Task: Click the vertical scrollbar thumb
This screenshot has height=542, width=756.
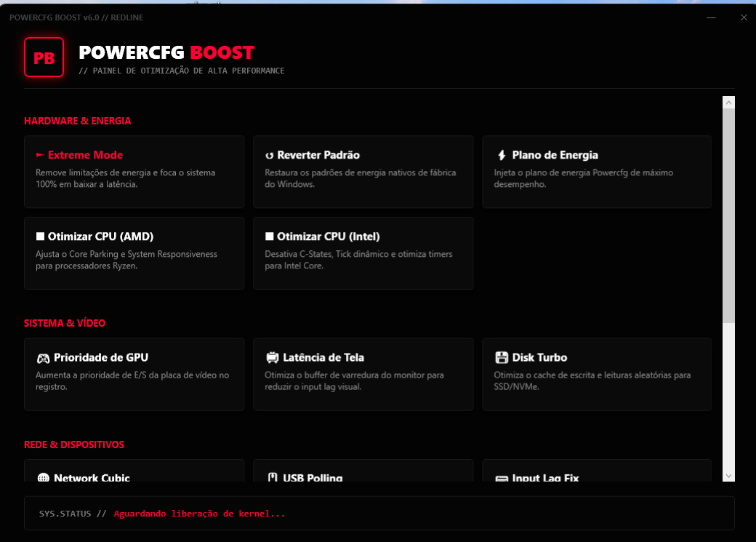Action: pyautogui.click(x=728, y=216)
